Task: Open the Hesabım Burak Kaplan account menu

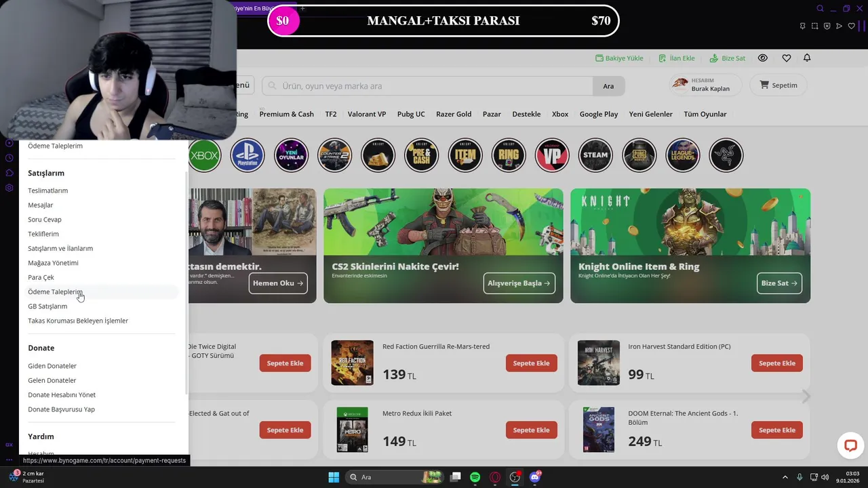Action: 705,85
